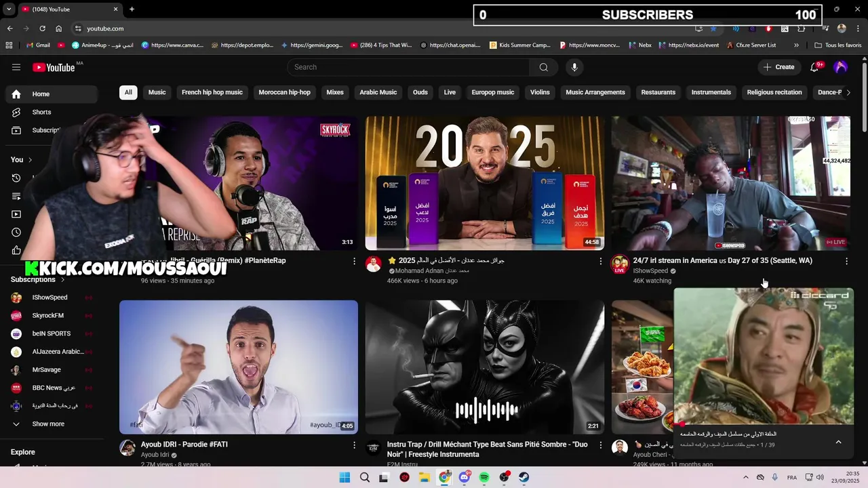This screenshot has height=488, width=868.
Task: Click the browser home button
Action: pos(58,28)
